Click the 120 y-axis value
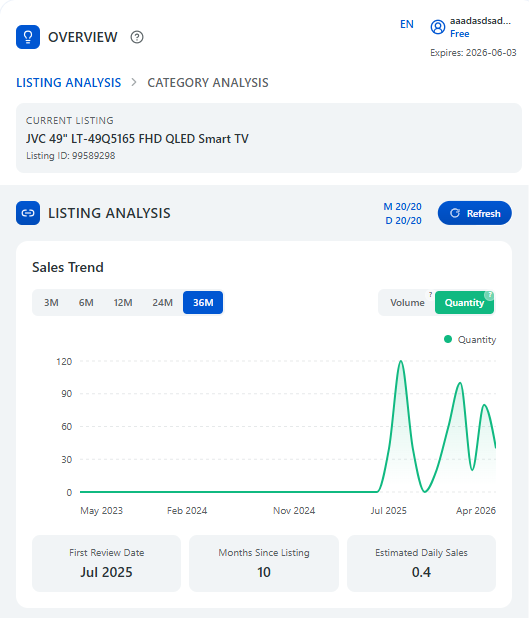 (x=64, y=362)
